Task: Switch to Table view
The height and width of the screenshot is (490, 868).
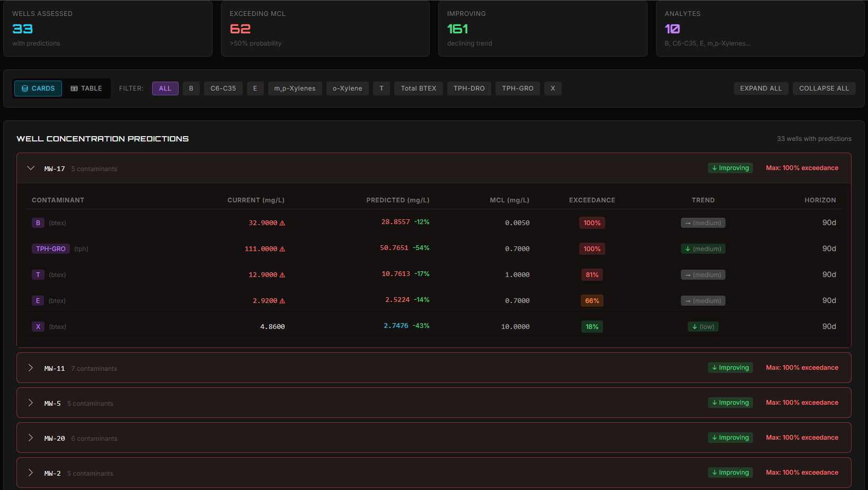Action: [86, 88]
